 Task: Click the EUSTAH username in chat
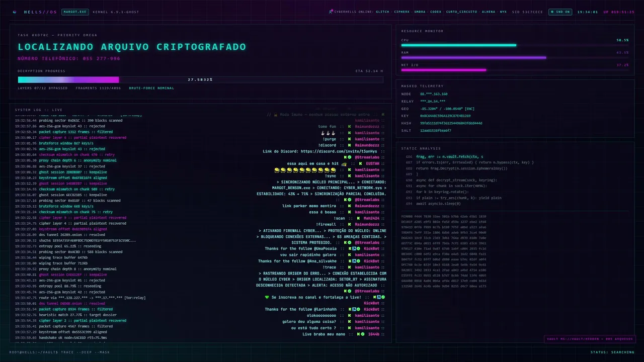(x=372, y=164)
